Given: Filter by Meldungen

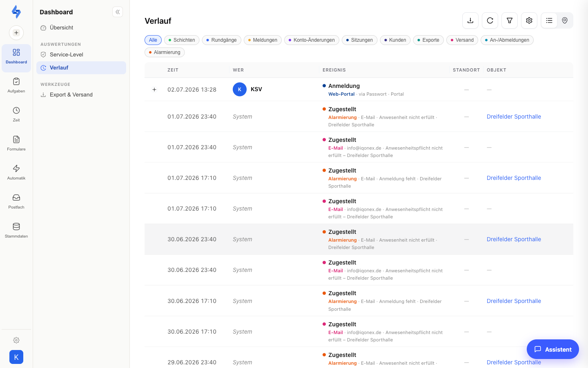Looking at the screenshot, I should click(x=263, y=40).
